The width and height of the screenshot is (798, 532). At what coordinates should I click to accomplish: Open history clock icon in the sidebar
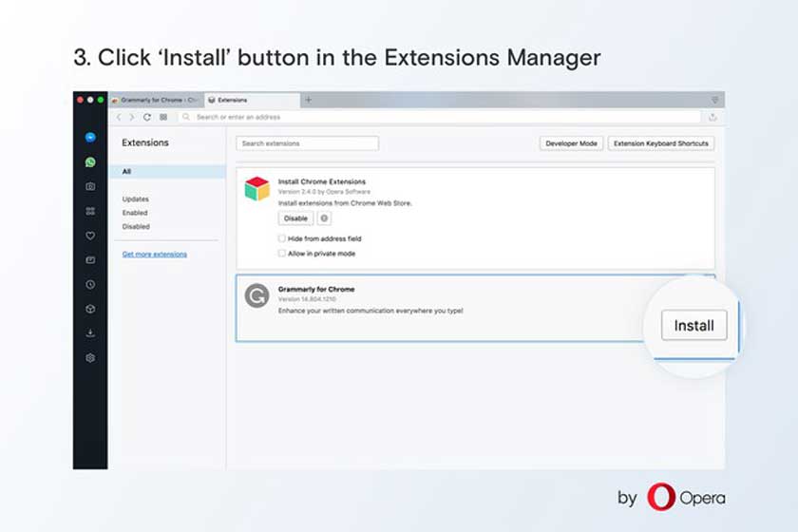pyautogui.click(x=90, y=285)
